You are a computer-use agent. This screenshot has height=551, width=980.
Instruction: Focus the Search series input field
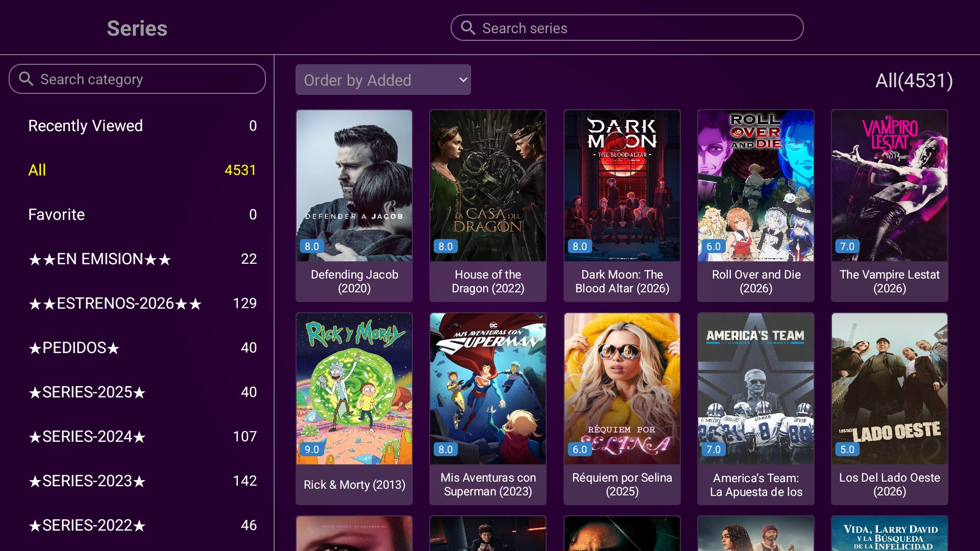(x=627, y=28)
